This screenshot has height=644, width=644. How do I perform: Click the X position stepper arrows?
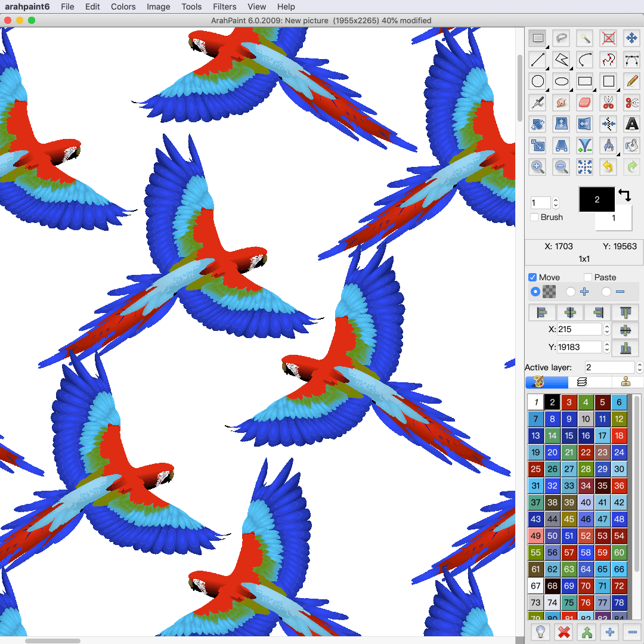[x=606, y=329]
